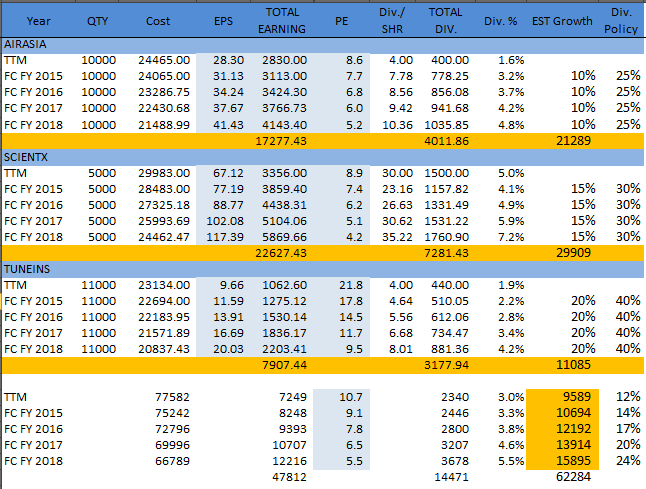This screenshot has width=646, height=489.
Task: Select total earning cell 2830.00
Action: click(x=284, y=60)
